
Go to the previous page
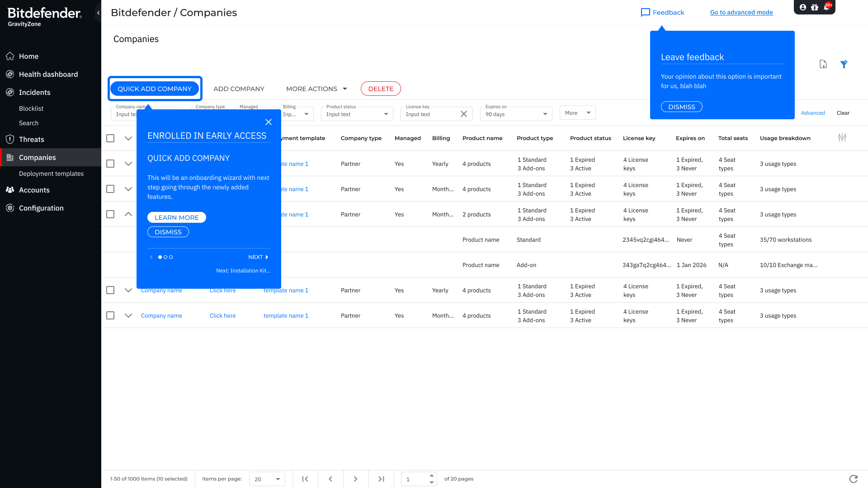[330, 479]
